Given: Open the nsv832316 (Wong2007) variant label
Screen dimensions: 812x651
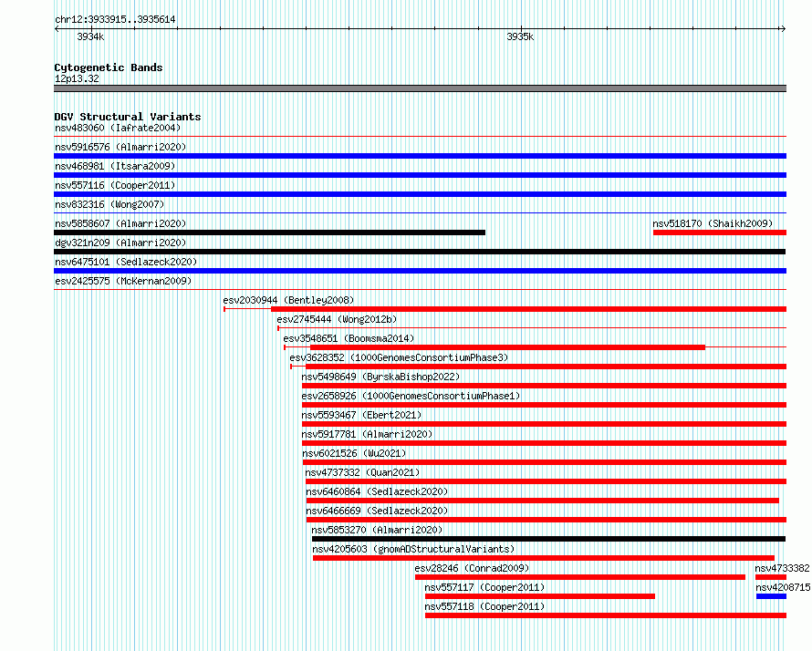Looking at the screenshot, I should click(x=109, y=204).
